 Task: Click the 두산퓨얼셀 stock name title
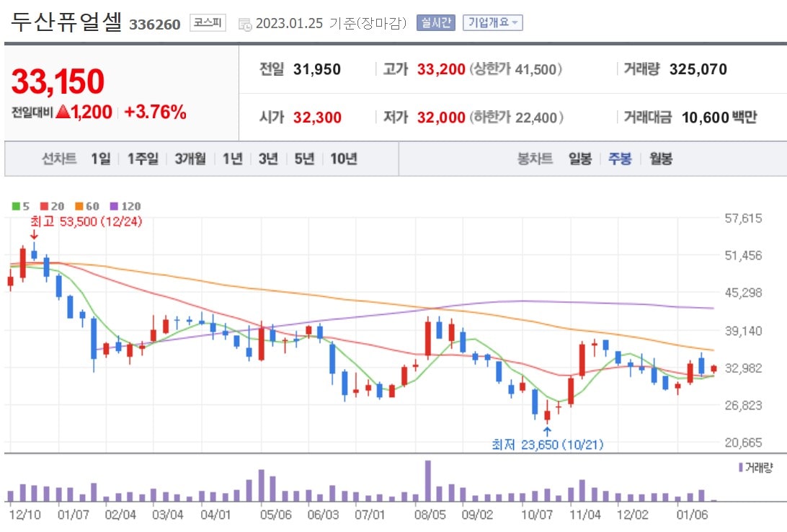pos(66,22)
